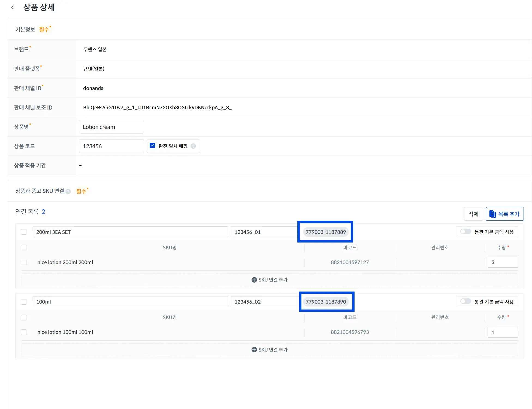Enable 통관 기본 금액 사용 for 200ml set
This screenshot has height=409, width=532.
(465, 232)
